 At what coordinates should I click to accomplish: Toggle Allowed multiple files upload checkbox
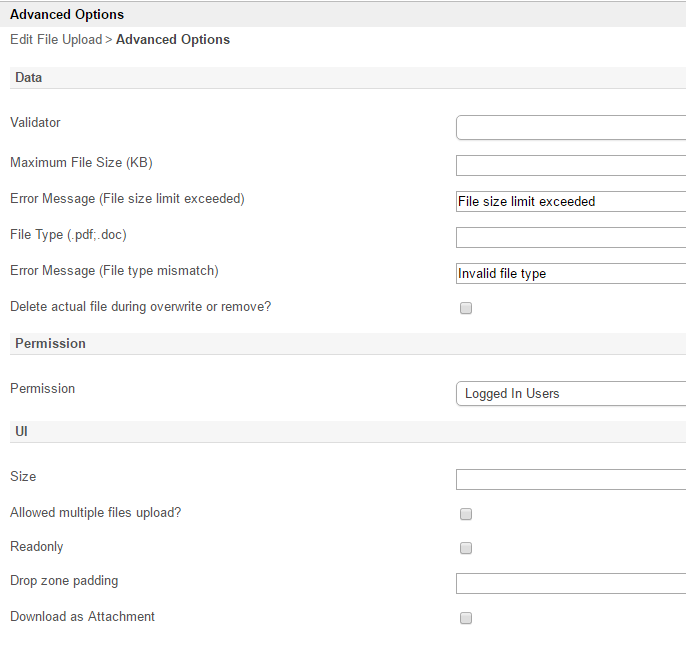click(x=466, y=515)
